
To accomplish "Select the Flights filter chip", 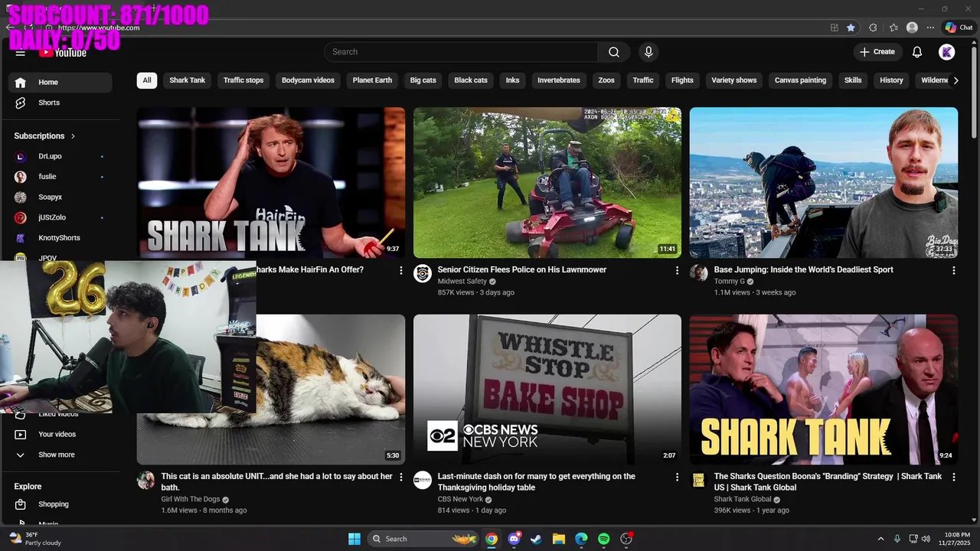I will (682, 80).
